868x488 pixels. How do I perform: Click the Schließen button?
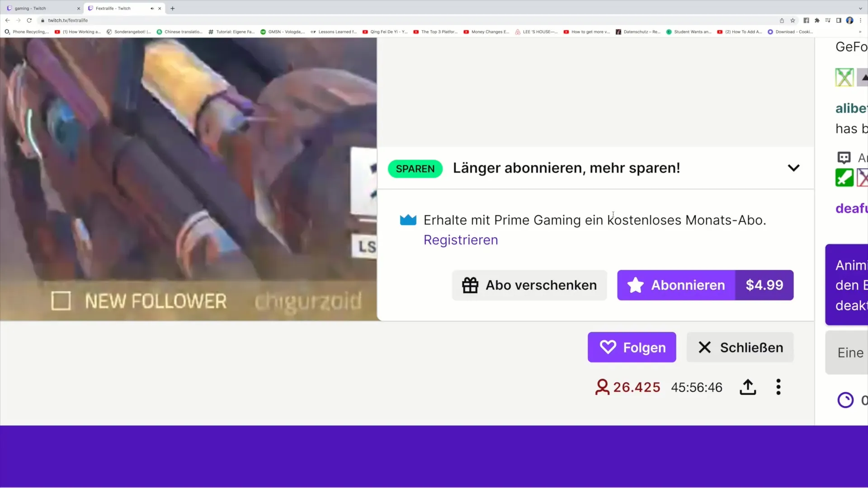(741, 347)
